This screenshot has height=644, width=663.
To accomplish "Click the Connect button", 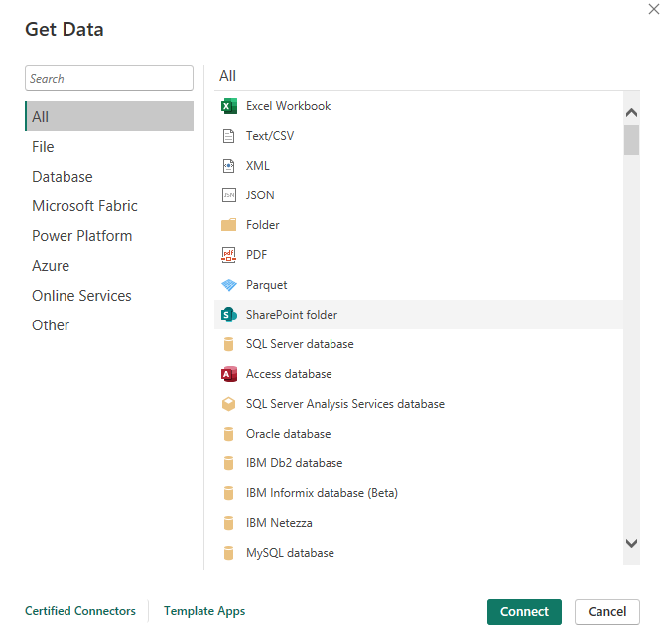I will click(524, 612).
